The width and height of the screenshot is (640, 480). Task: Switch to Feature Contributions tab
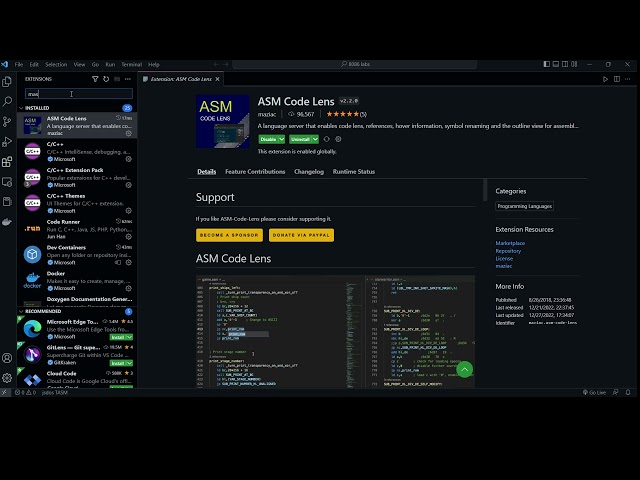(255, 172)
